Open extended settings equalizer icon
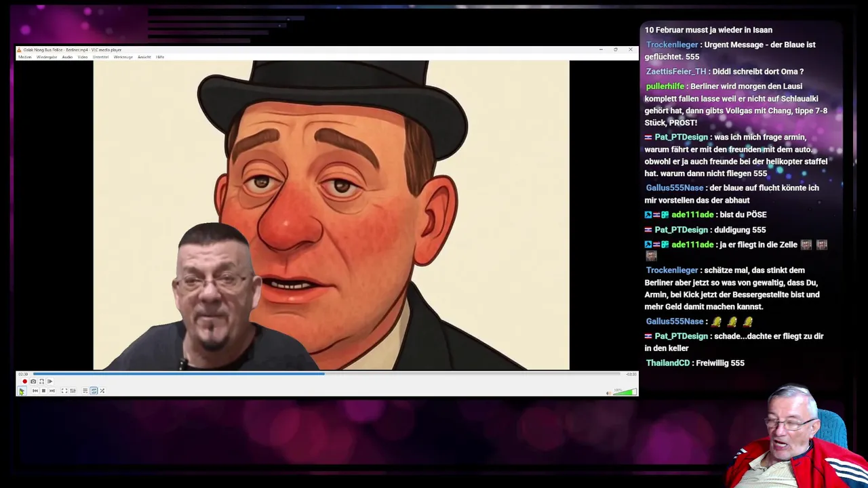The height and width of the screenshot is (488, 868). click(x=73, y=391)
